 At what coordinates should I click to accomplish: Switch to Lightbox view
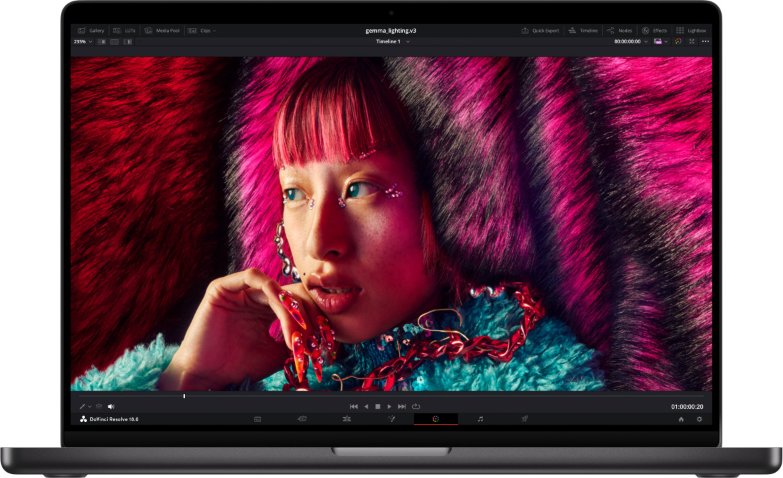pos(691,31)
